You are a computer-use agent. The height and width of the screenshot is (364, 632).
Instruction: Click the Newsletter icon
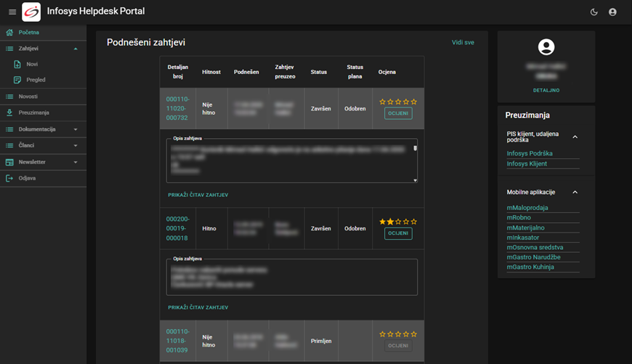pyautogui.click(x=9, y=162)
